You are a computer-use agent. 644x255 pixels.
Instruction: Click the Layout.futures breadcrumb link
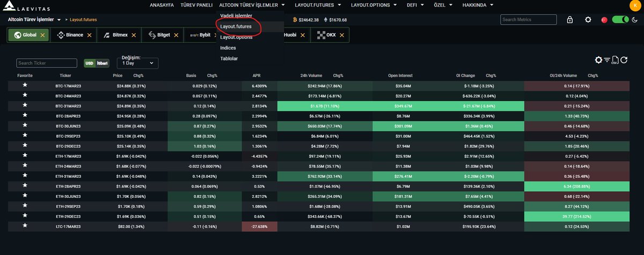coord(83,20)
